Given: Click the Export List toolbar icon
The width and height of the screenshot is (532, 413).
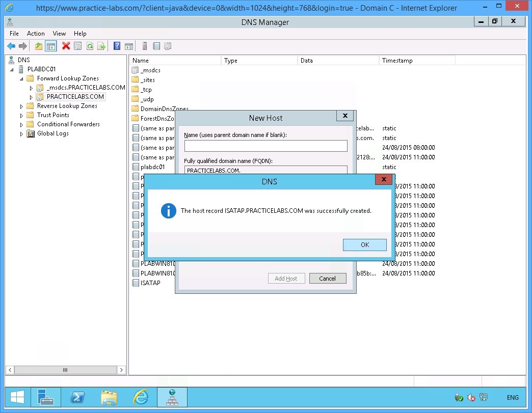Looking at the screenshot, I should pyautogui.click(x=101, y=46).
